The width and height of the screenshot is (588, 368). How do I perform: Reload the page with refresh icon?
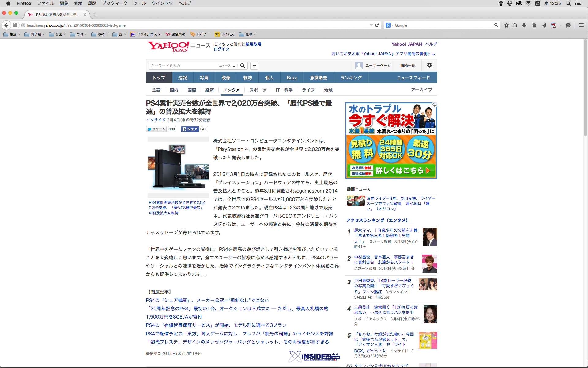(377, 25)
